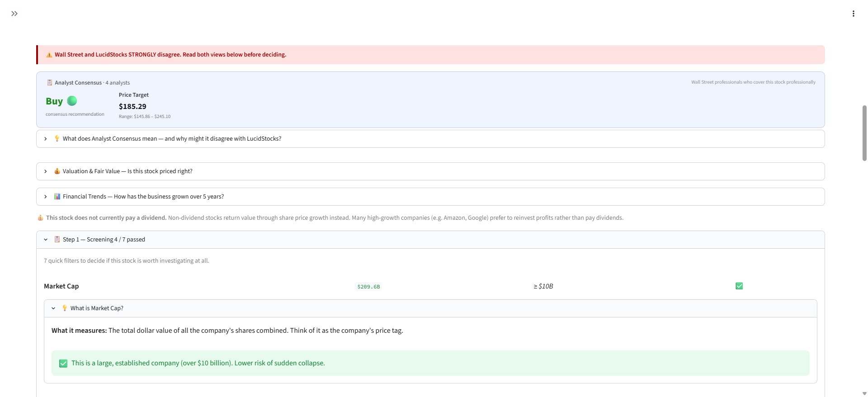Click the lightbulb icon for Analyst Consensus explainer
The image size is (868, 397).
pyautogui.click(x=57, y=138)
